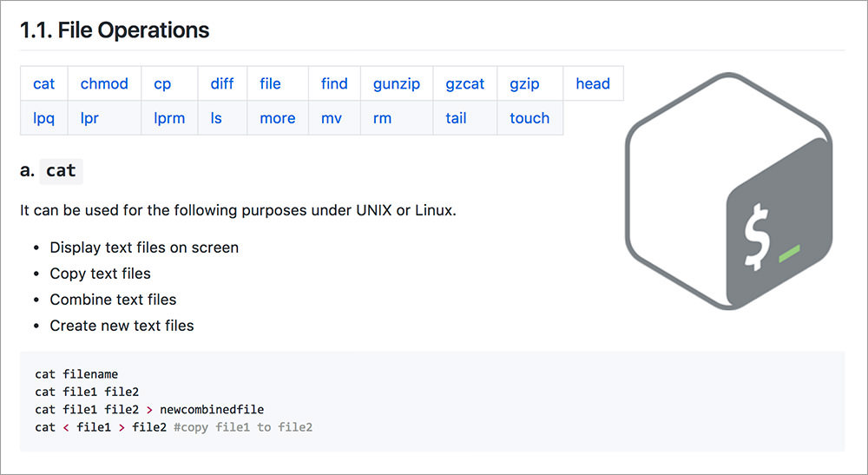Go to the chmod command link
Screen dimensions: 868x475
pos(104,84)
